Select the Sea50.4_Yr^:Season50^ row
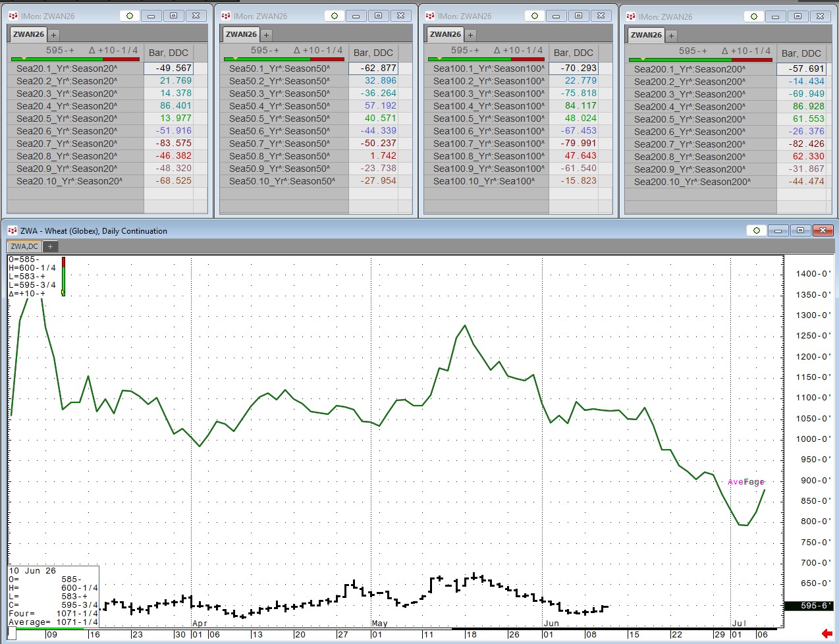Viewport: 839px width, 644px height. [309, 106]
